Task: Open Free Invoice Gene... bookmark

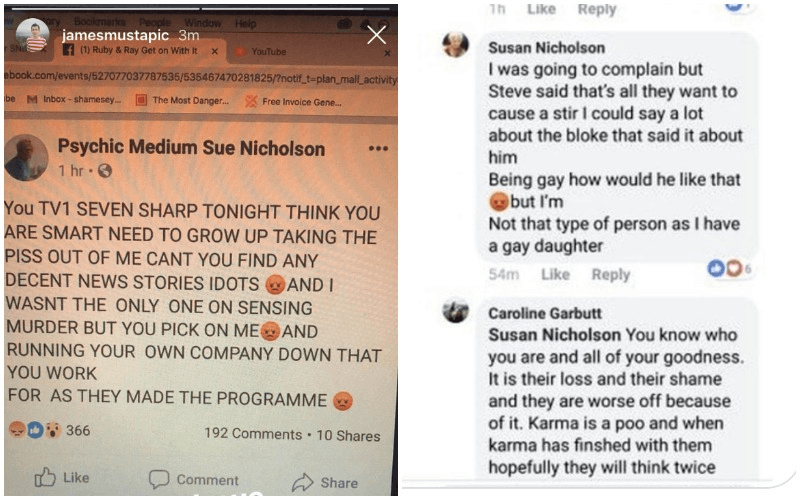Action: point(293,102)
